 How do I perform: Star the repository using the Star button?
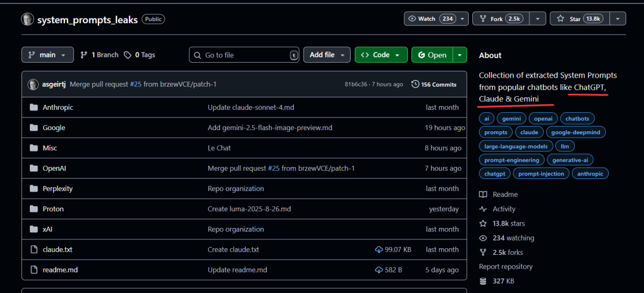point(580,19)
